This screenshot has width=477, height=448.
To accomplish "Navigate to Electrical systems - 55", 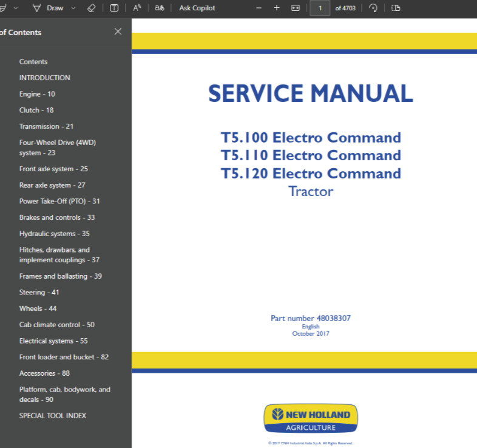I will click(53, 341).
